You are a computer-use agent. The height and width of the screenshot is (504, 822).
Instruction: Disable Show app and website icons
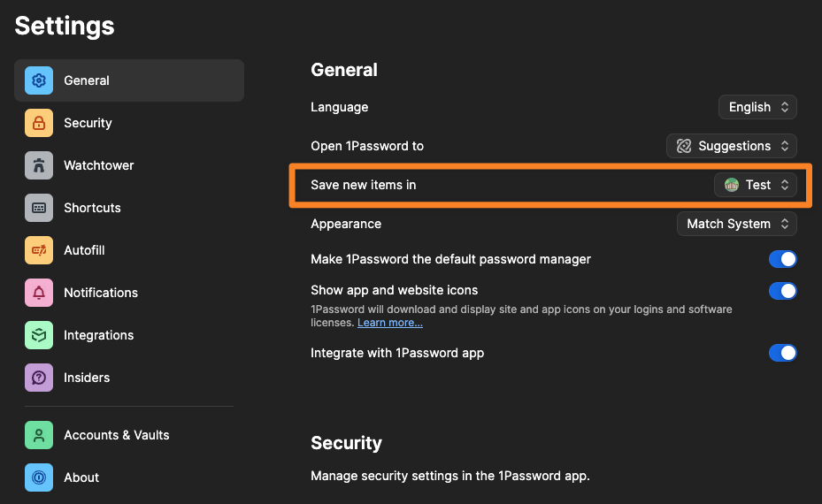coord(782,291)
